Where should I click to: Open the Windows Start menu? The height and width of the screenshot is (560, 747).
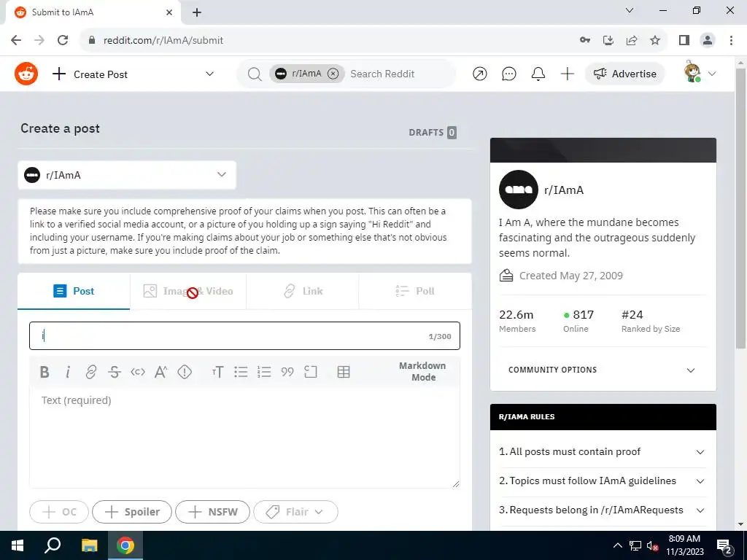pyautogui.click(x=18, y=545)
